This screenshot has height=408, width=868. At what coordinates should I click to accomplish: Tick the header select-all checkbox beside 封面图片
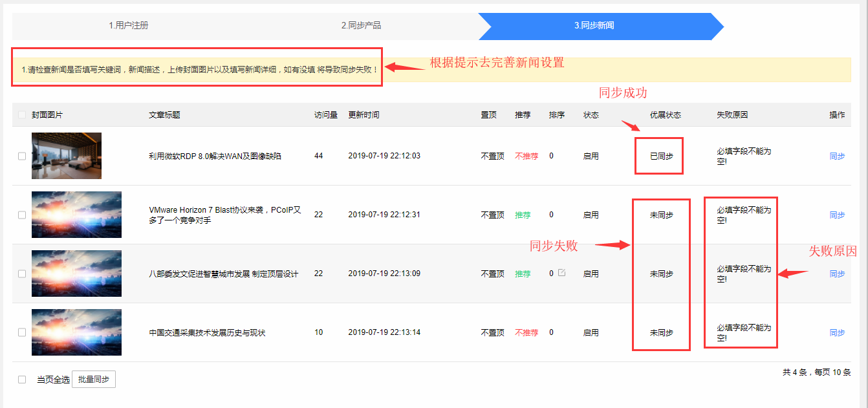[x=22, y=115]
